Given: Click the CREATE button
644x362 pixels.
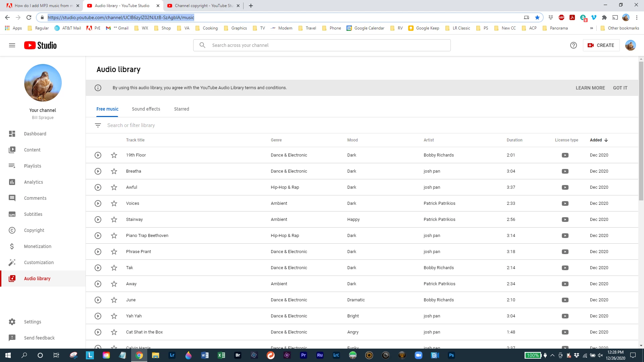Looking at the screenshot, I should (601, 45).
